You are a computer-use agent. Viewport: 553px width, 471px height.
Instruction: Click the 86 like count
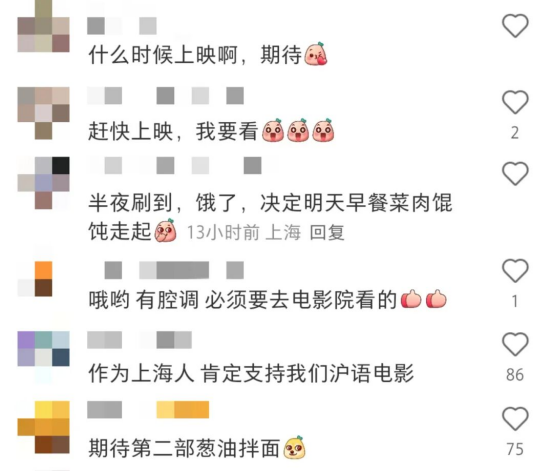coord(515,375)
